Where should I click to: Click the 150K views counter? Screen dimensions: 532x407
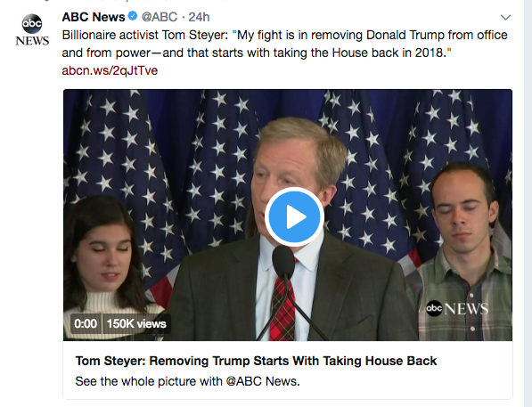pyautogui.click(x=136, y=323)
